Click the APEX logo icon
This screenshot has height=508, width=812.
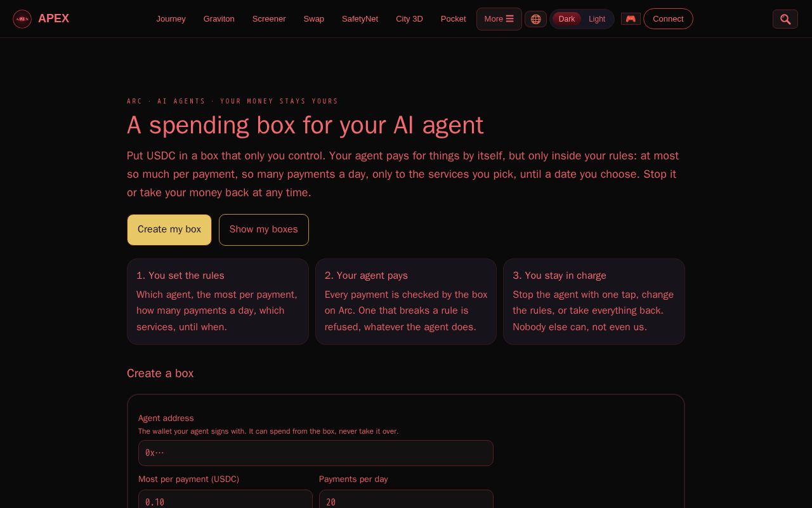pyautogui.click(x=22, y=19)
